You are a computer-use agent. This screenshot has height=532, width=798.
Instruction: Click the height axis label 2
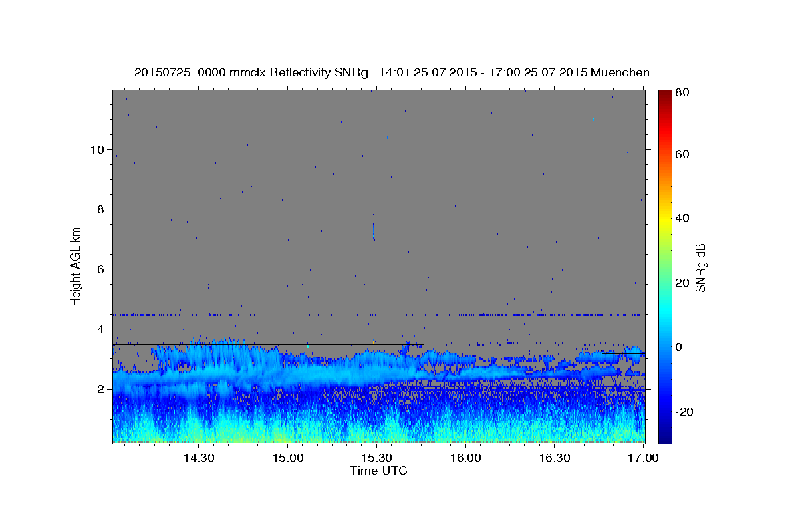click(x=100, y=389)
